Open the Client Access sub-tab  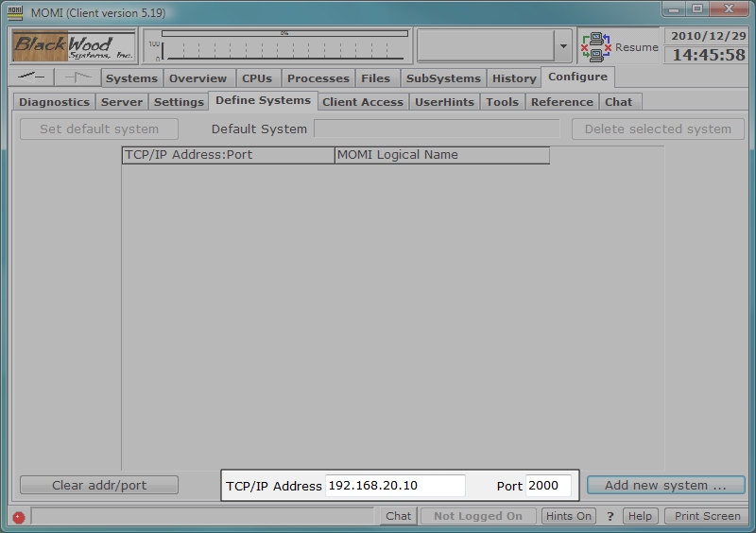pyautogui.click(x=363, y=102)
